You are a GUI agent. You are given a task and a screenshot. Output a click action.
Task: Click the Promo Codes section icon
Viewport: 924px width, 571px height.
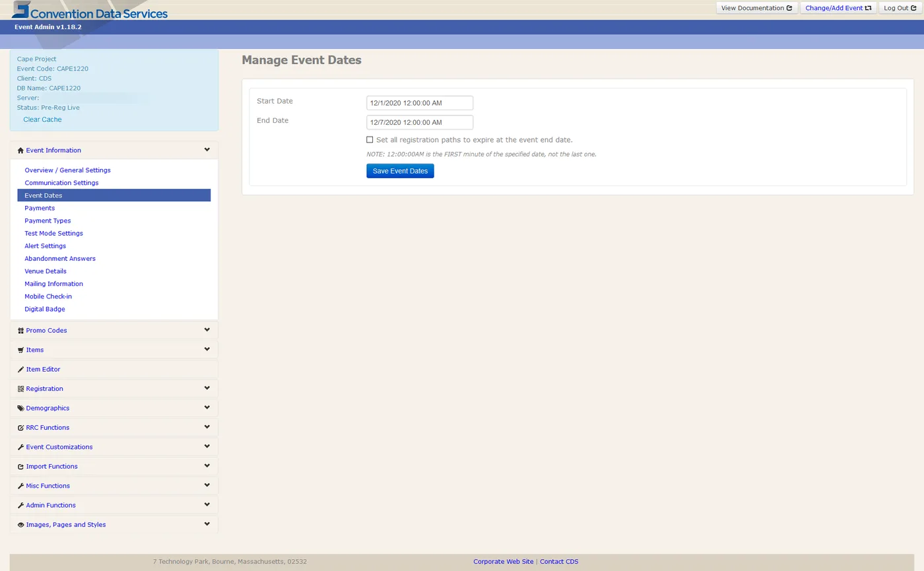20,331
